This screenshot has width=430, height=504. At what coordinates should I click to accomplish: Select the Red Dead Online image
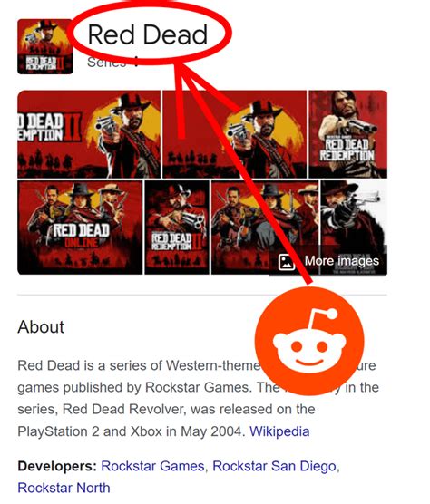tap(80, 228)
